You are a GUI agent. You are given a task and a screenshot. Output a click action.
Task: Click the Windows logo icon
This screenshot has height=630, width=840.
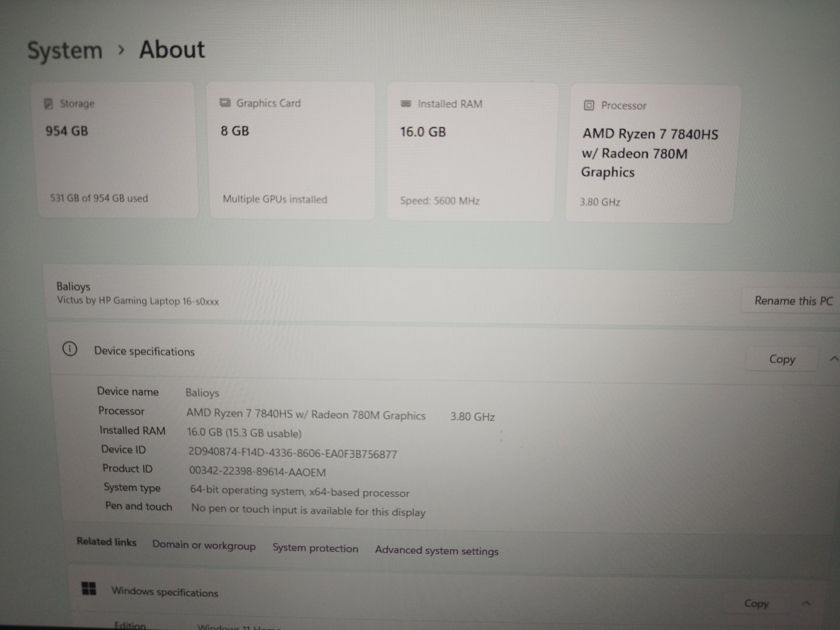coord(89,588)
